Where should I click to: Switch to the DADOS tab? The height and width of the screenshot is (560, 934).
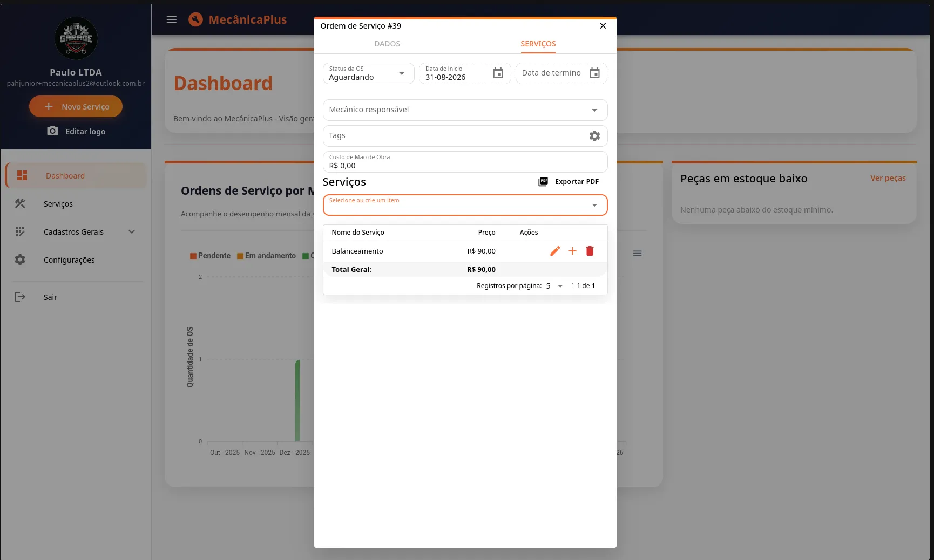pos(387,44)
